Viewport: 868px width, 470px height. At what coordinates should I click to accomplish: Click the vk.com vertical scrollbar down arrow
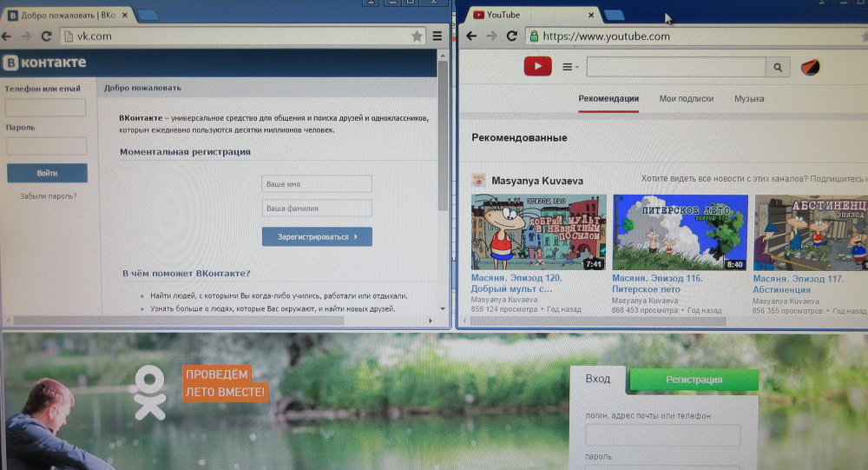coord(443,308)
